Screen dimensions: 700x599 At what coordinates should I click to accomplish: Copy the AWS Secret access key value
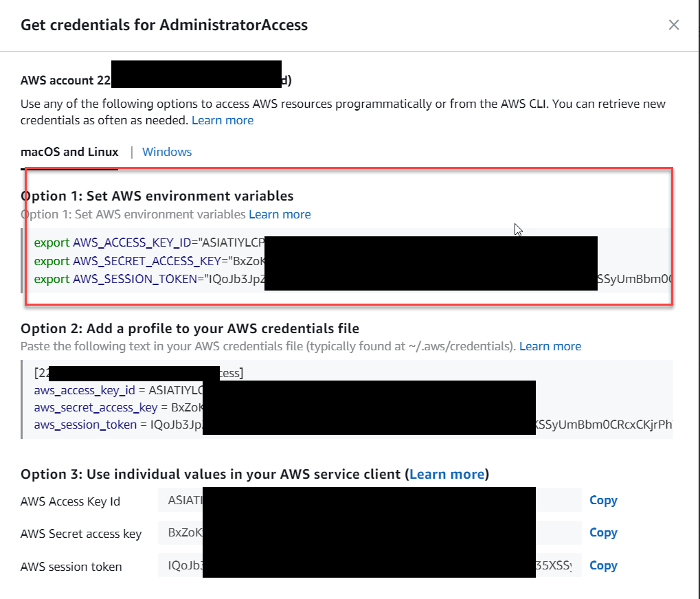(x=602, y=532)
